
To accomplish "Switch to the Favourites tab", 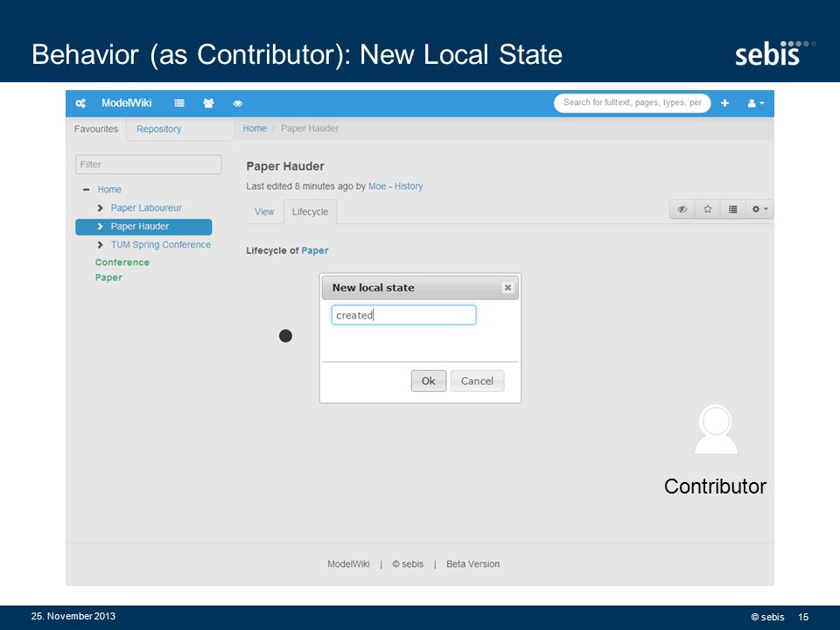I will pyautogui.click(x=96, y=129).
